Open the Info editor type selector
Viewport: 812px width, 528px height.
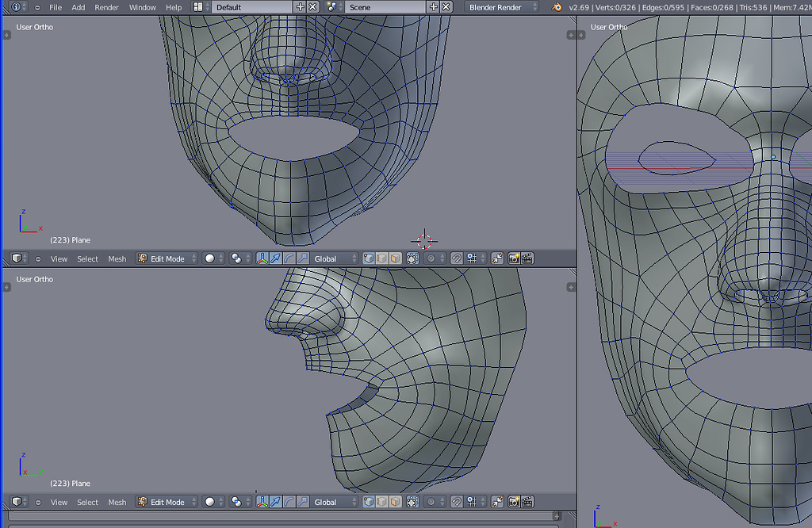coord(18,7)
